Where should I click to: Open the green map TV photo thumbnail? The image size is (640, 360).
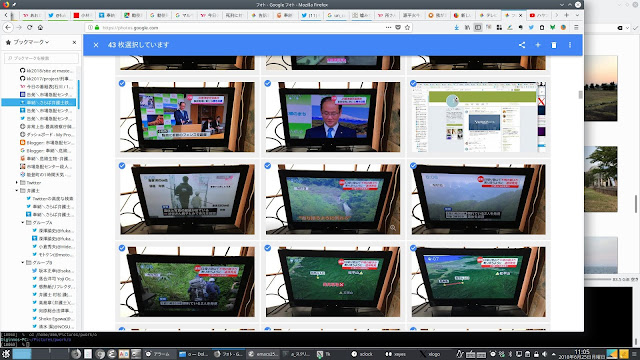coord(333,282)
